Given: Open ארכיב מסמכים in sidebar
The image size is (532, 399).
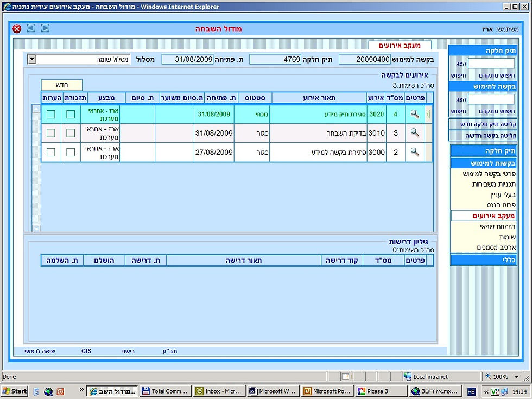Looking at the screenshot, I should click(496, 248).
